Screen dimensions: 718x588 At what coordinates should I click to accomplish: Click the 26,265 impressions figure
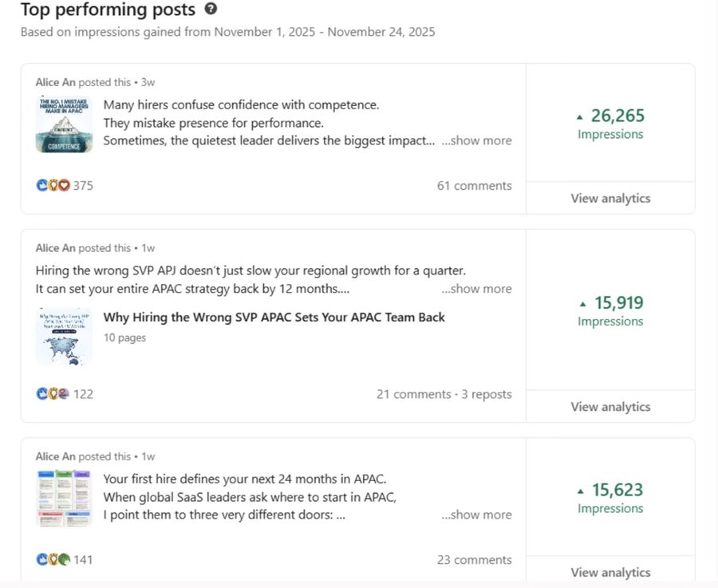point(617,116)
